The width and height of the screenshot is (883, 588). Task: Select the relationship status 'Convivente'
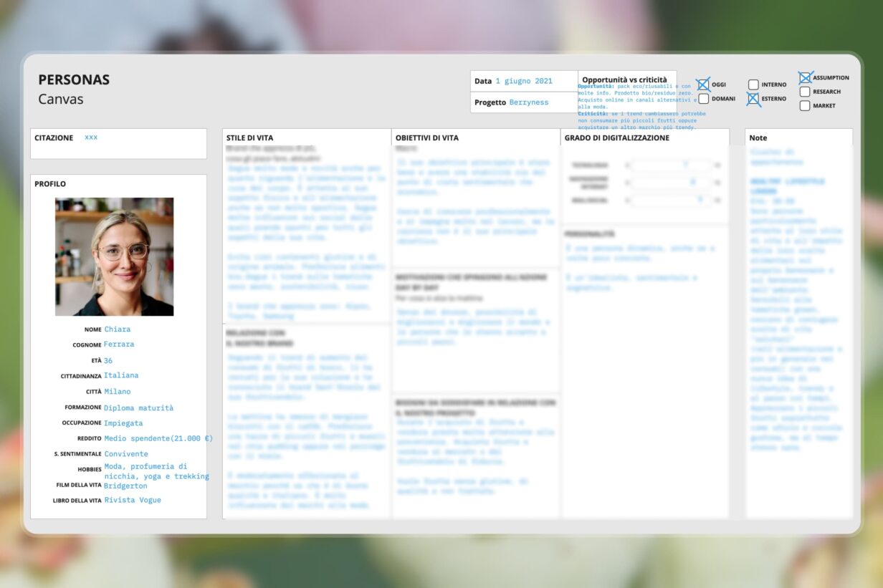coord(126,454)
